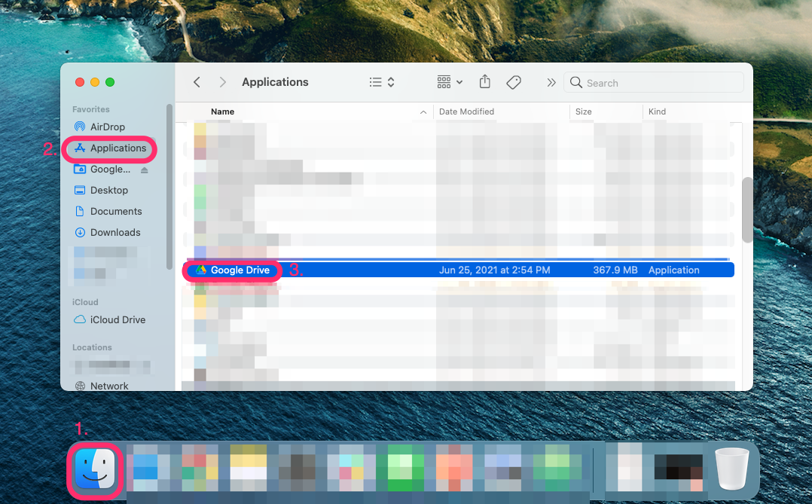Image resolution: width=812 pixels, height=504 pixels.
Task: Close the Finder window
Action: point(80,82)
